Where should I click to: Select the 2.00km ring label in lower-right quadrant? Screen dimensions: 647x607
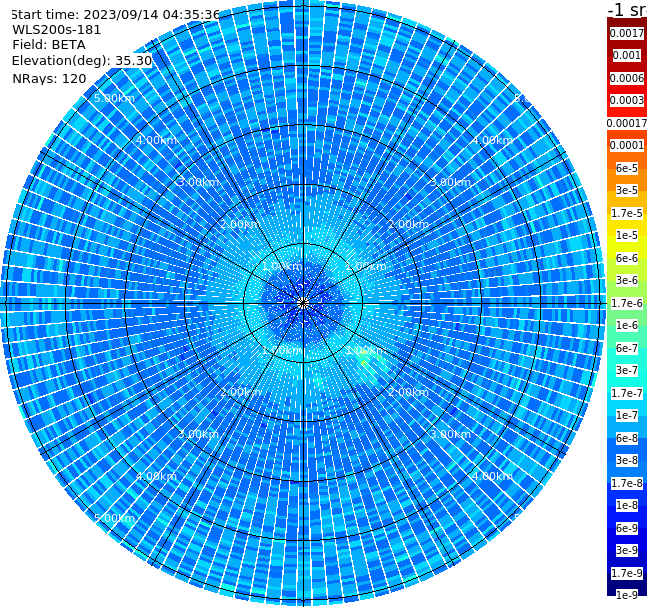[x=409, y=392]
